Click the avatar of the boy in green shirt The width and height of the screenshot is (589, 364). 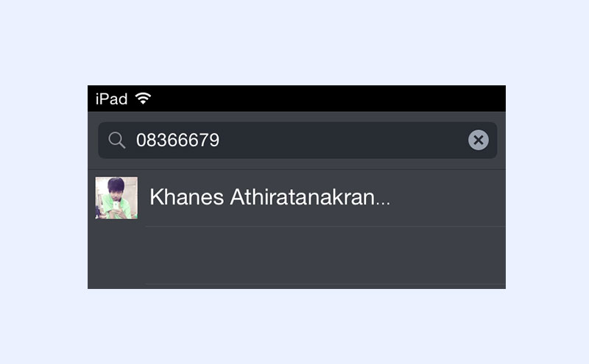coord(116,198)
